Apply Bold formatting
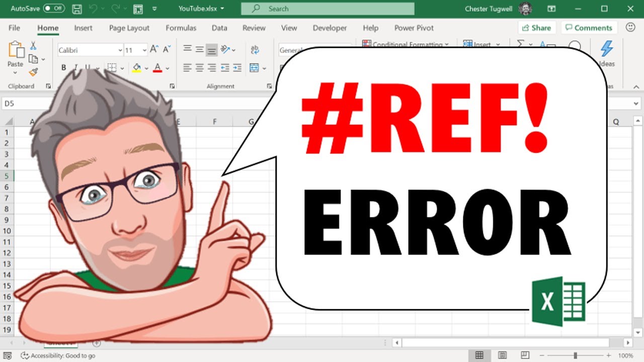This screenshot has width=644, height=362. point(63,67)
